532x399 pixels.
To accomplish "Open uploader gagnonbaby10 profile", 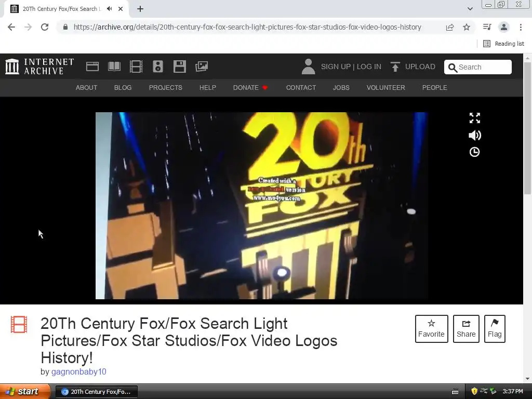I will coord(79,372).
